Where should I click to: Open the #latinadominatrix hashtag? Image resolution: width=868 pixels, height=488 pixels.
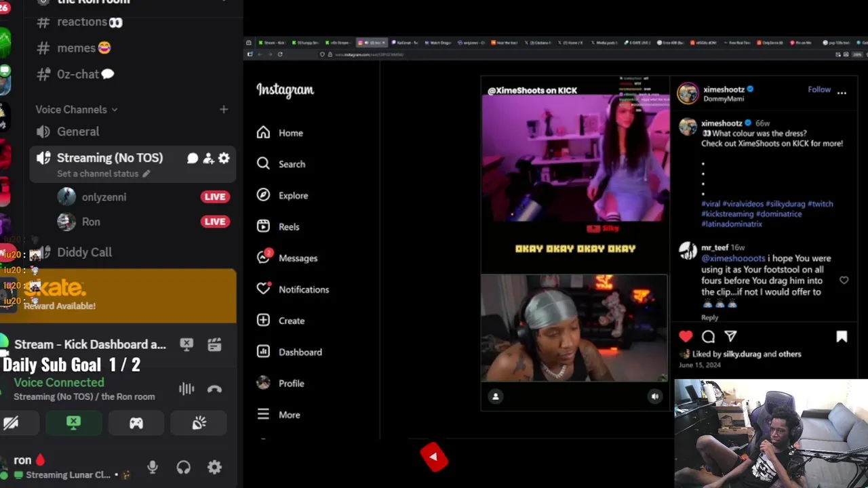[x=732, y=224]
